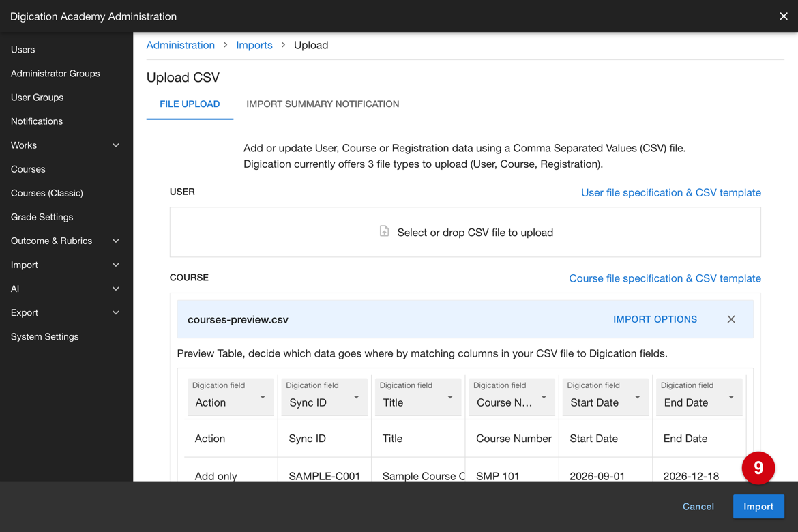This screenshot has height=532, width=798.
Task: Remove courses-preview.csv with the X icon
Action: [x=731, y=319]
